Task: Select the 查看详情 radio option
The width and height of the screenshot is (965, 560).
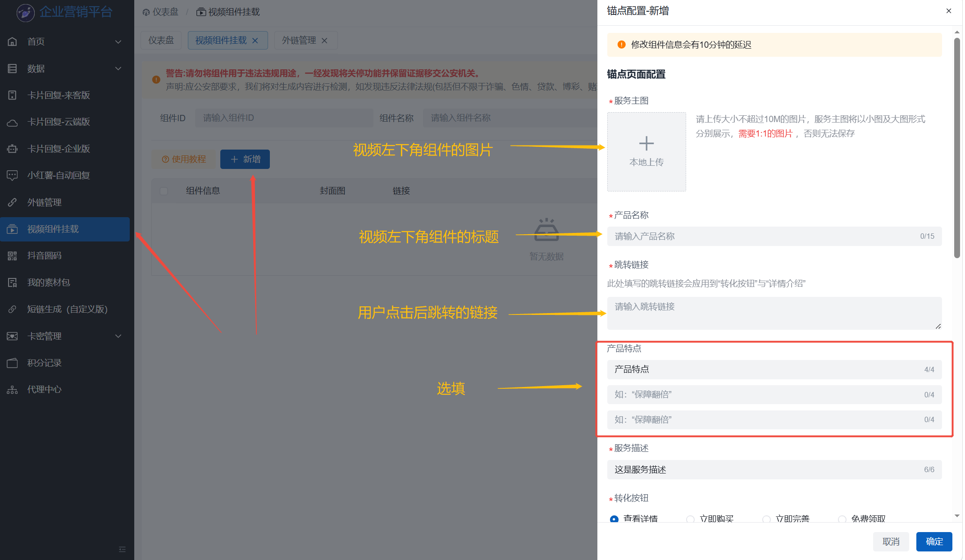Action: tap(614, 519)
